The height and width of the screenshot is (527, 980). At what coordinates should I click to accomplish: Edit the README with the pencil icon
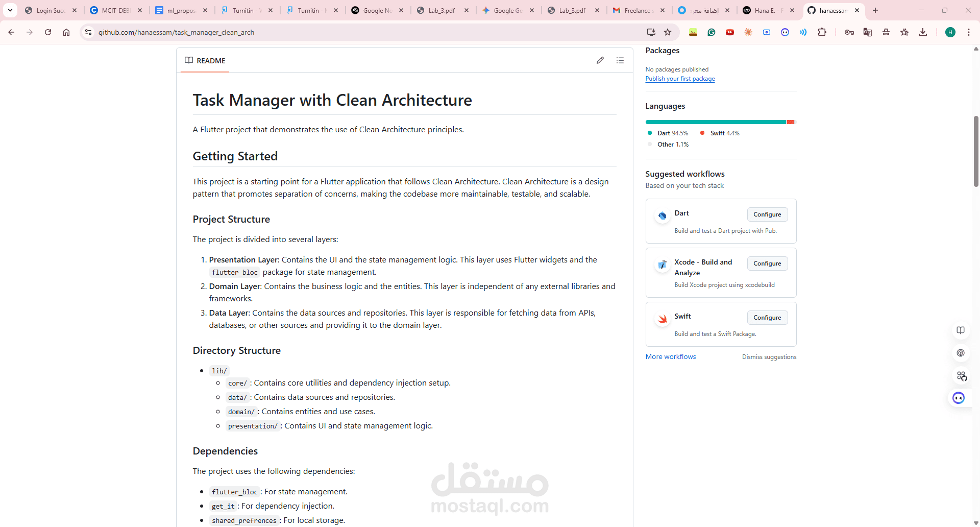pyautogui.click(x=600, y=60)
